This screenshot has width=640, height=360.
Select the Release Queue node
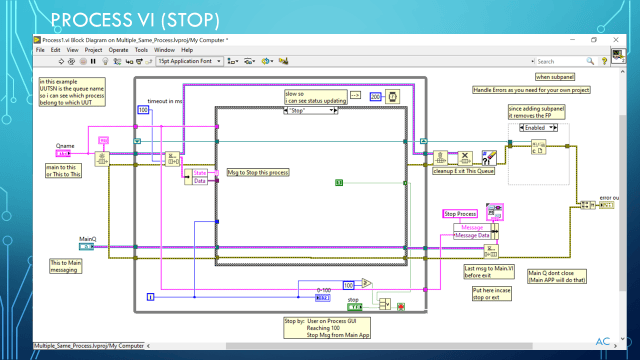440,158
